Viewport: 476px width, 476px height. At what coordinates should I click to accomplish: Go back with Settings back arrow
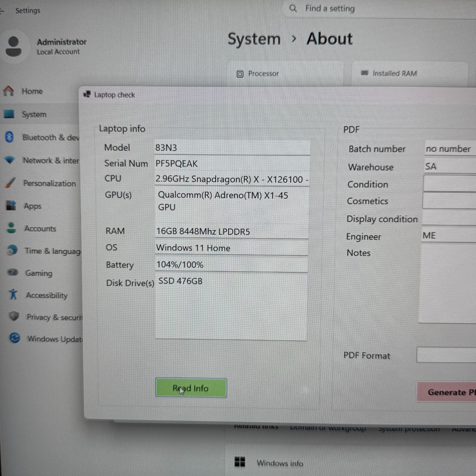(x=2, y=11)
